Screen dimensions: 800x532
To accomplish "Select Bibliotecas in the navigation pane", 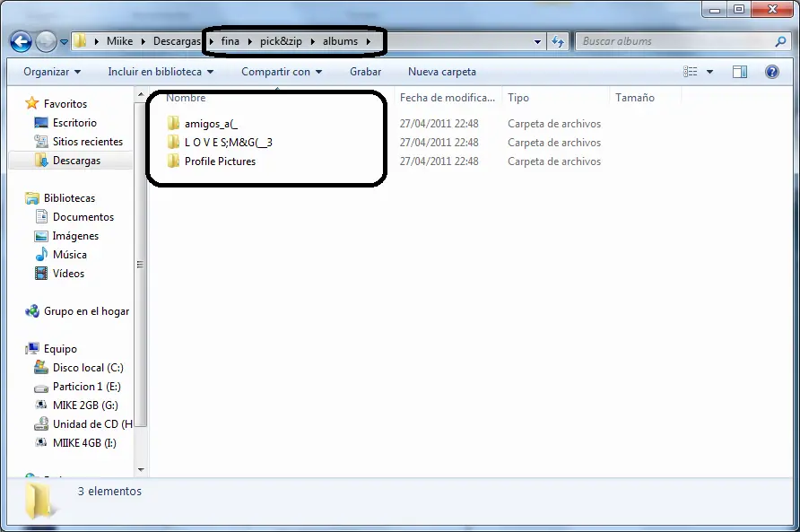I will coord(69,198).
